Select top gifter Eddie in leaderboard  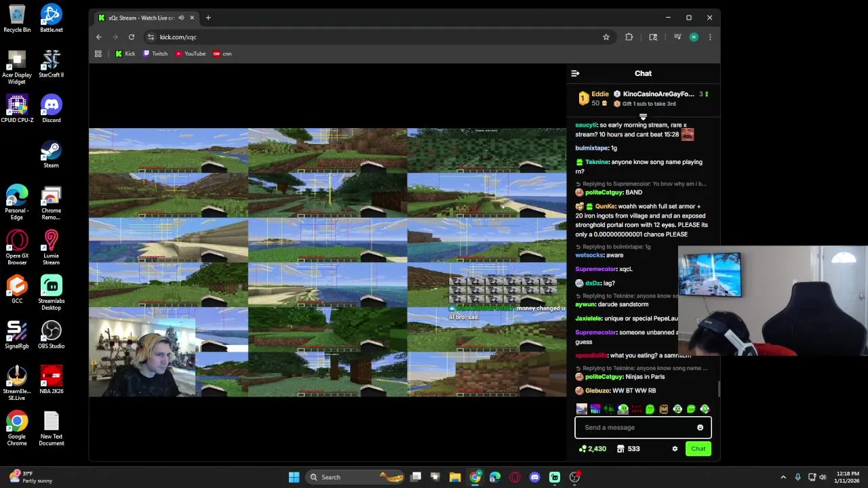(x=593, y=98)
